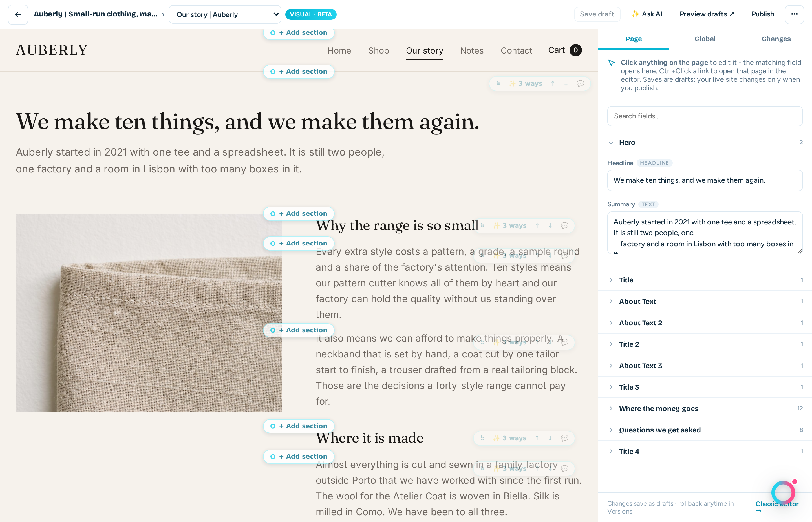812x522 pixels.
Task: Expand the Questions we get asked group
Action: tap(705, 430)
